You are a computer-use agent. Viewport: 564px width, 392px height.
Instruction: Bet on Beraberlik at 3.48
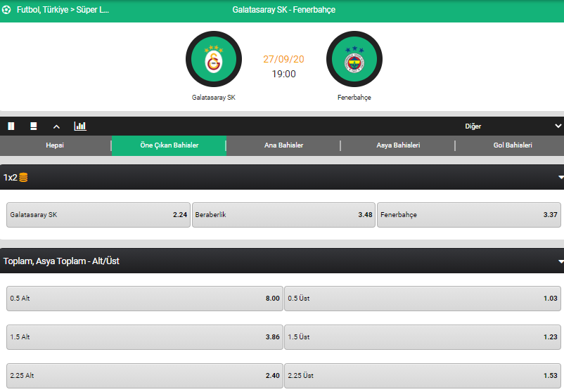[283, 215]
